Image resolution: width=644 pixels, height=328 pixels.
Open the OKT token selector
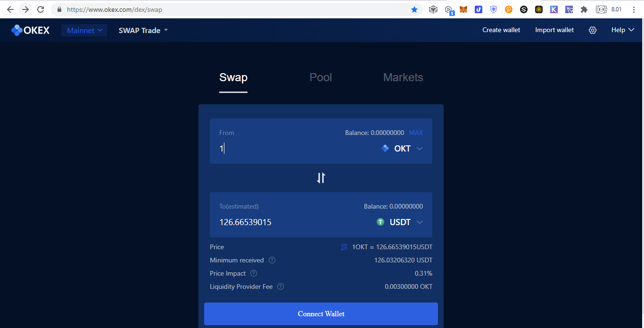(402, 149)
